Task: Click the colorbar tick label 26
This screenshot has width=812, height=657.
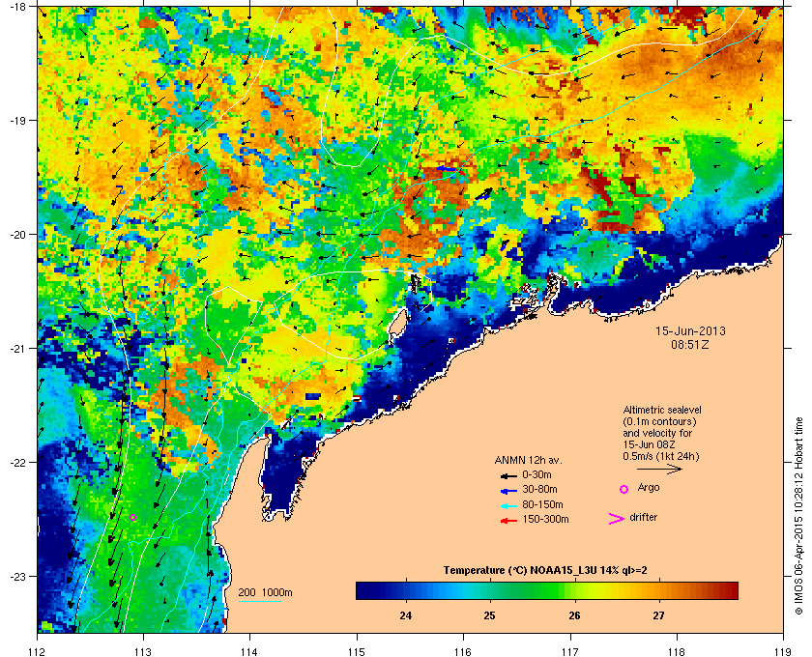Action: (x=574, y=615)
